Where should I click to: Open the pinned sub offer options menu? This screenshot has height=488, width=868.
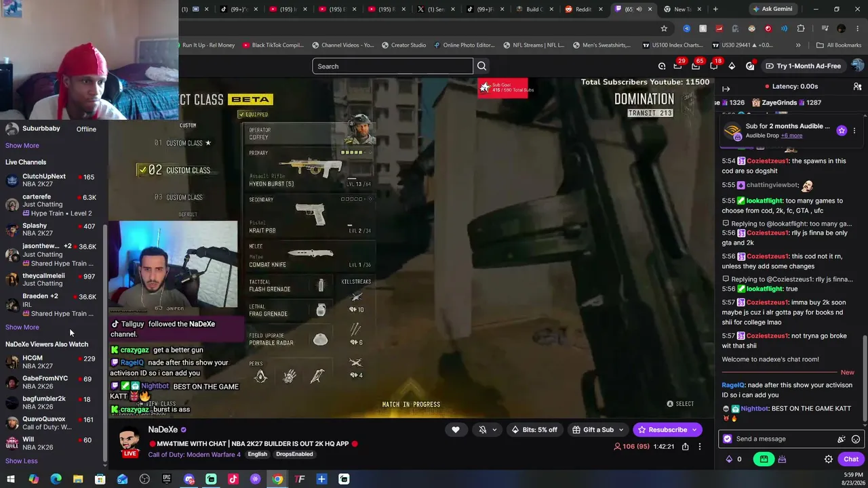(854, 131)
